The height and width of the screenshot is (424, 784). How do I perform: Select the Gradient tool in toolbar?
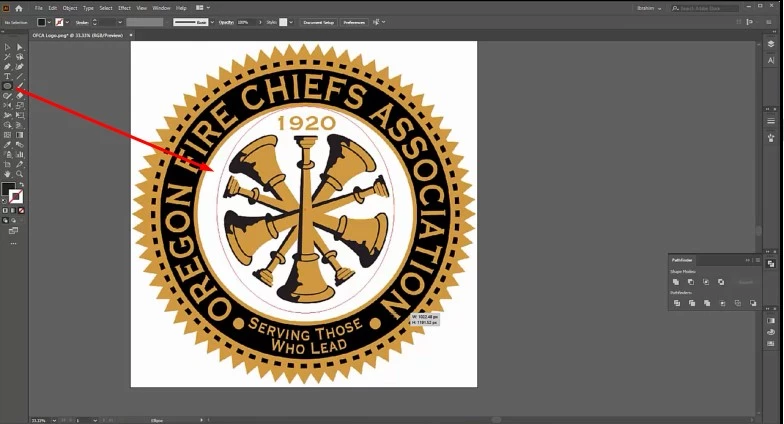click(x=20, y=135)
